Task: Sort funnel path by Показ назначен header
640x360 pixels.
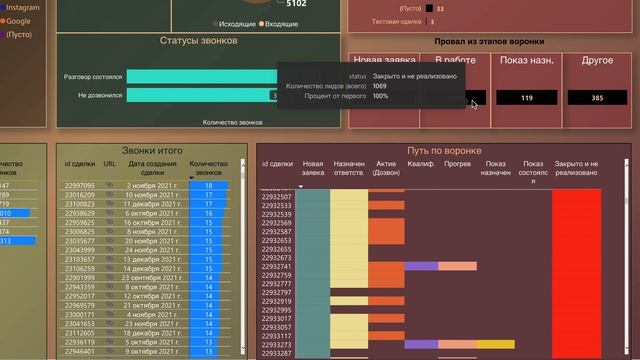Action: (496, 168)
